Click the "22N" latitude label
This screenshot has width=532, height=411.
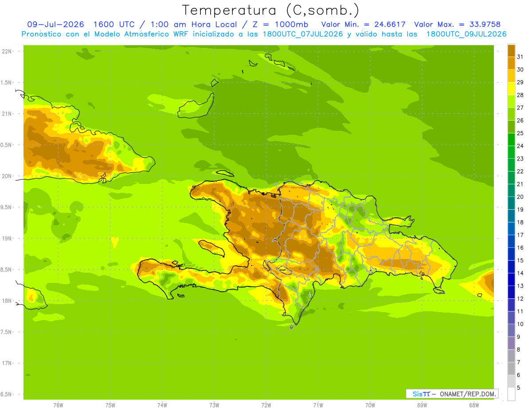pos(6,51)
